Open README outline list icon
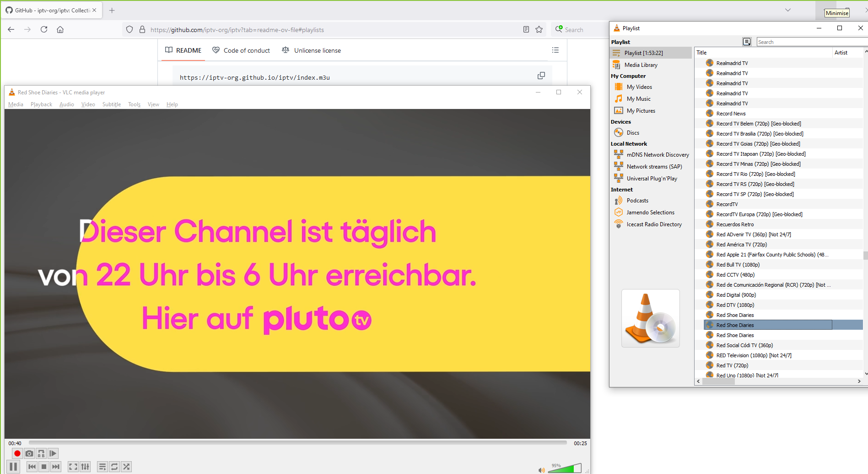 point(555,50)
